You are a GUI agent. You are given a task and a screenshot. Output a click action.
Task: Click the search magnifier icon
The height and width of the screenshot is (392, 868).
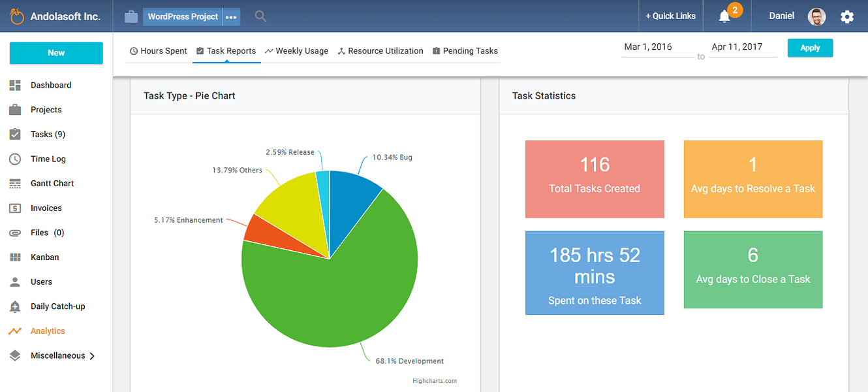coord(260,16)
